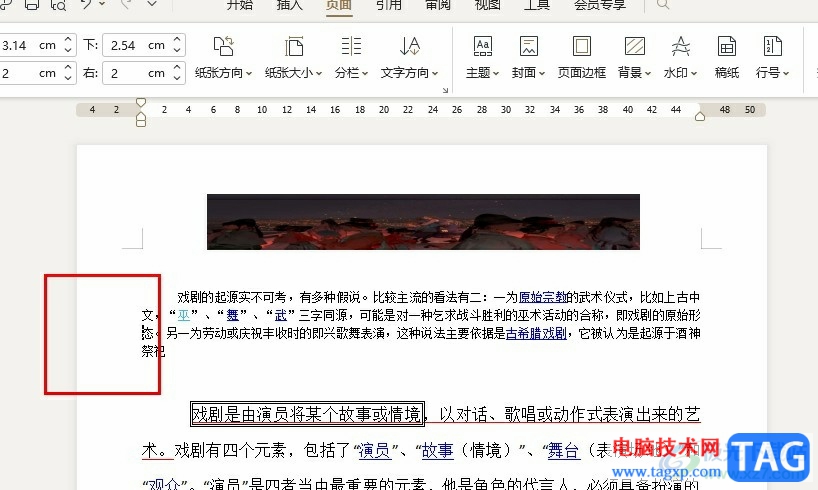
Task: Open the 纸张大小 paper size icon
Action: click(294, 46)
